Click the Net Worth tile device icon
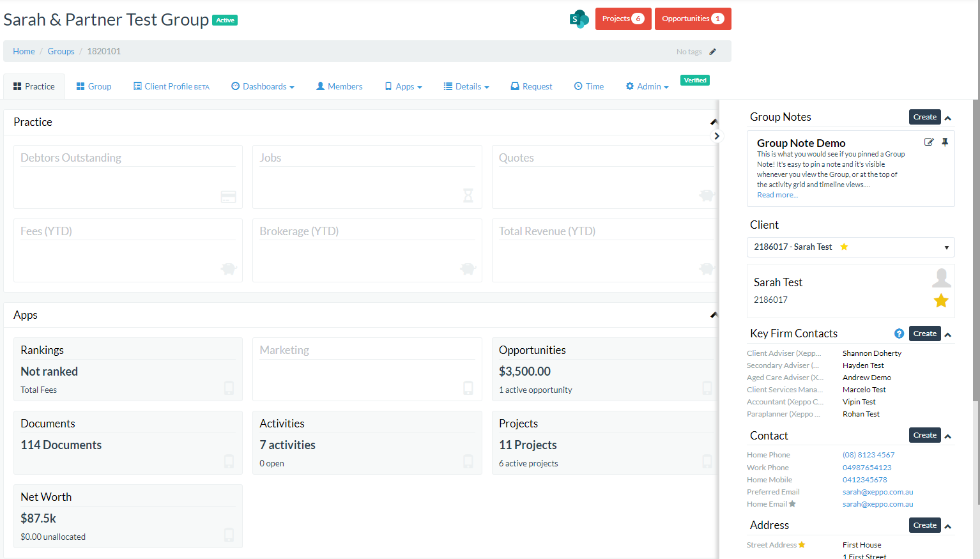 click(229, 535)
